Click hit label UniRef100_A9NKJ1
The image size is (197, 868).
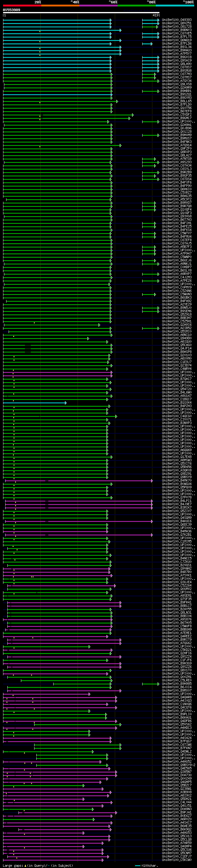(x=177, y=264)
